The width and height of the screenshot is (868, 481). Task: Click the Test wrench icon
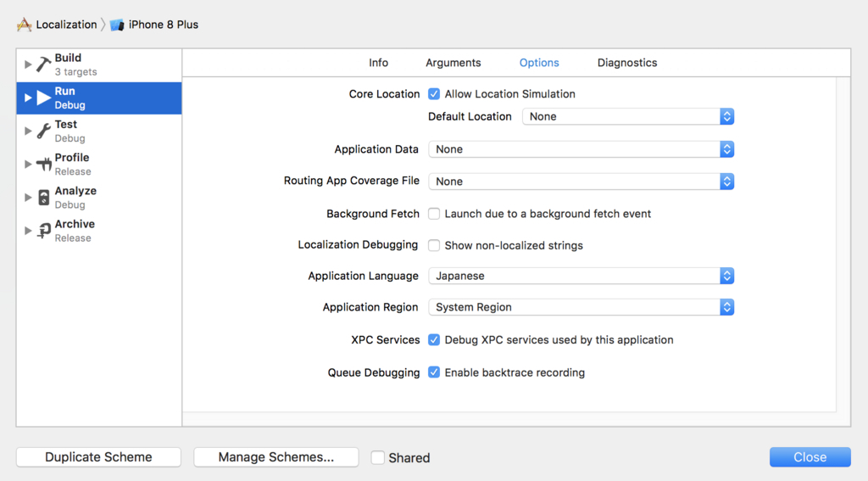pyautogui.click(x=44, y=131)
